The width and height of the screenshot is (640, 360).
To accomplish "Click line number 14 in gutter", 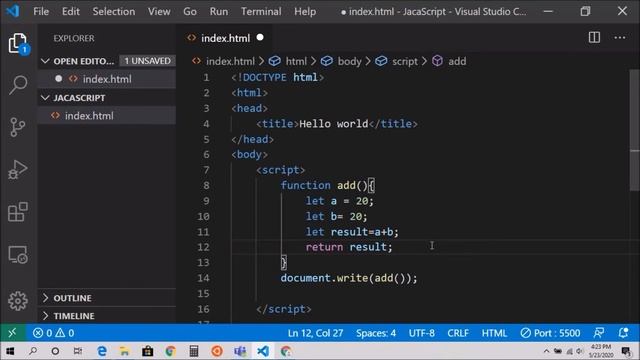I will click(x=203, y=278).
